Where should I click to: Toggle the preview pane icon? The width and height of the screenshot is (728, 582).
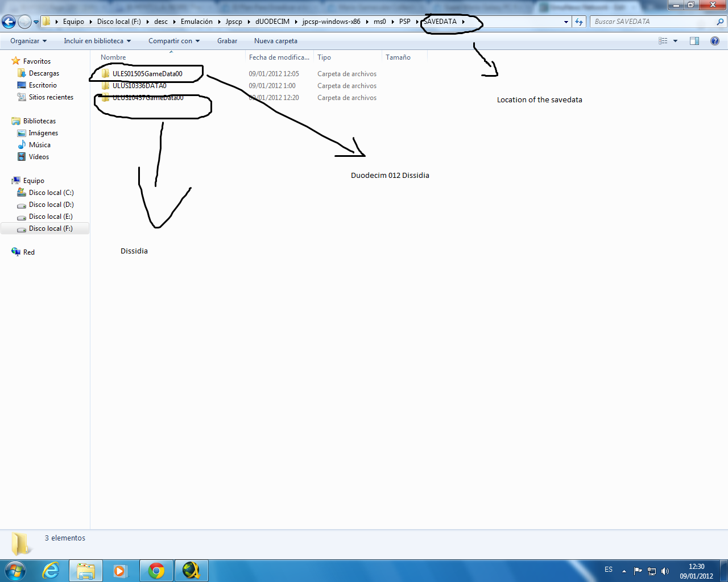click(694, 41)
